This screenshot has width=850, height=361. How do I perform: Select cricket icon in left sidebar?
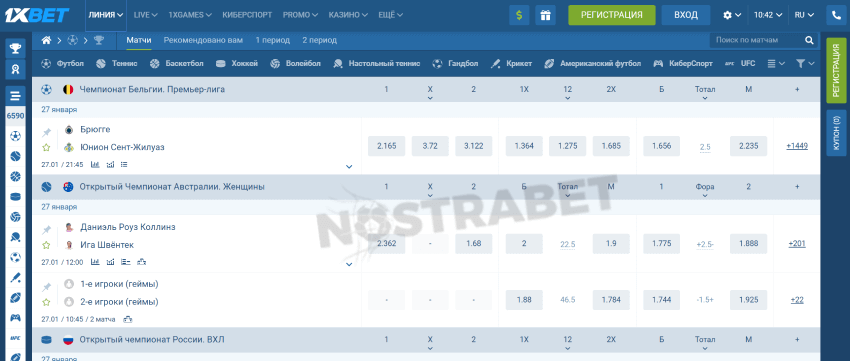pos(15,278)
